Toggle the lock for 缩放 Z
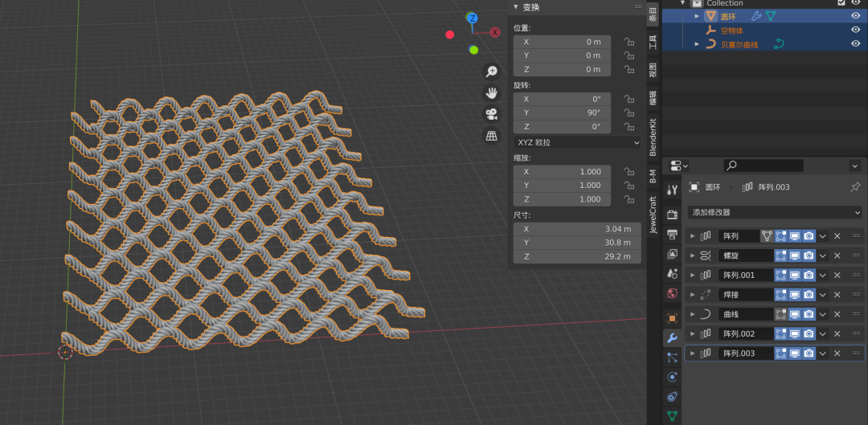The image size is (868, 425). 628,199
